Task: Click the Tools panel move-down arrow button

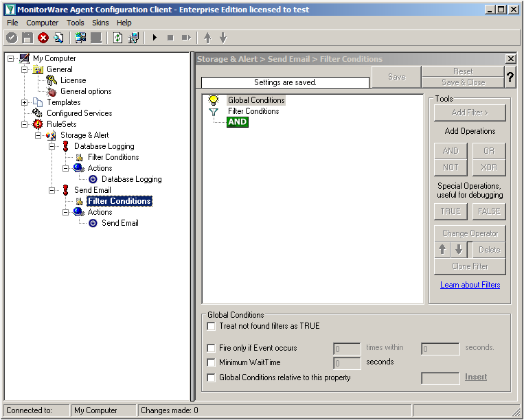Action: (459, 250)
